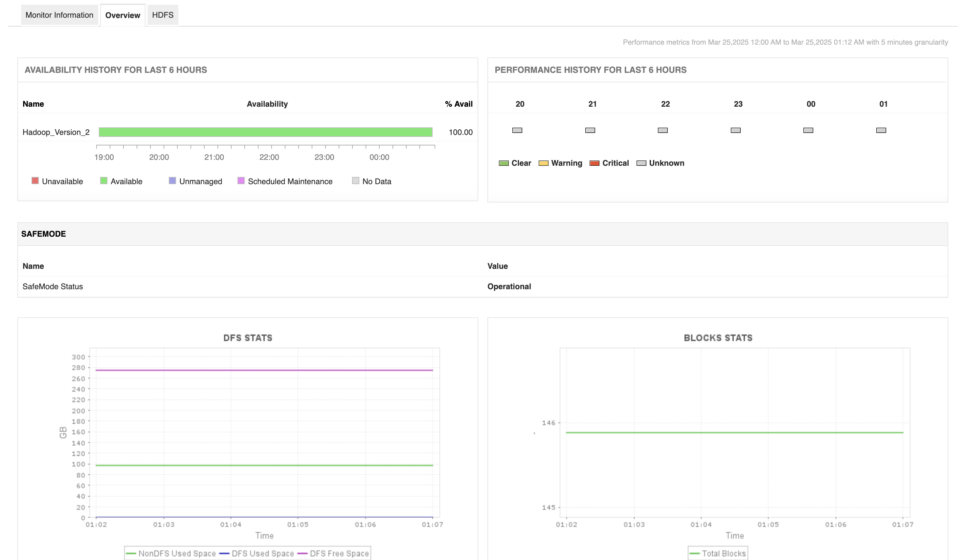Viewport: 965px width, 560px height.
Task: Toggle the DFS Used Space series legend
Action: coord(262,553)
